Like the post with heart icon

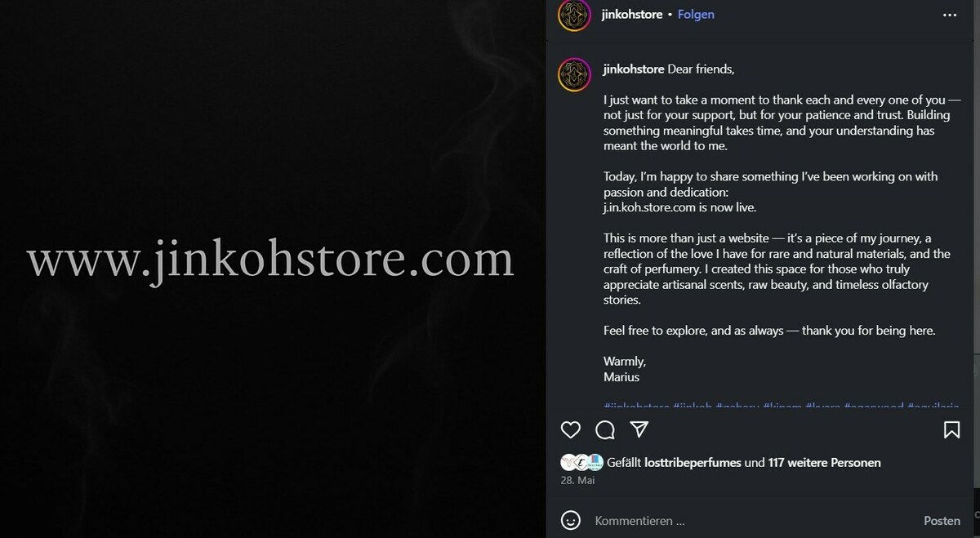point(571,429)
